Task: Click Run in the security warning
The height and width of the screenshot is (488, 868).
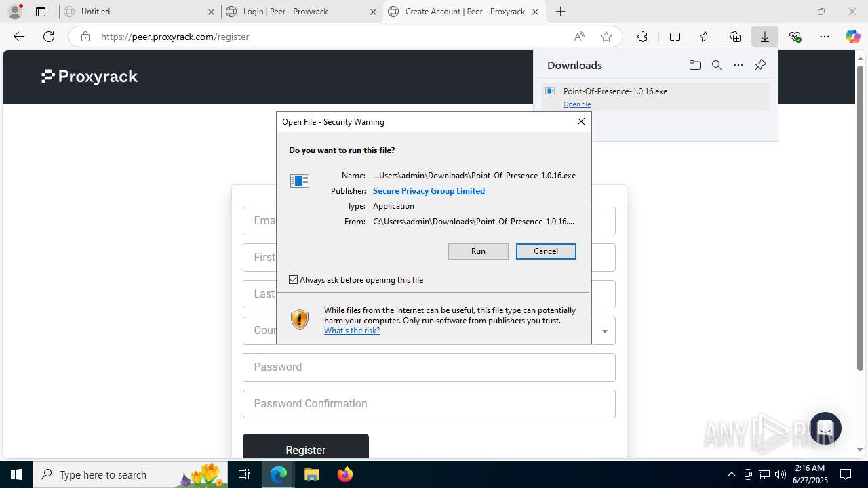Action: tap(478, 251)
